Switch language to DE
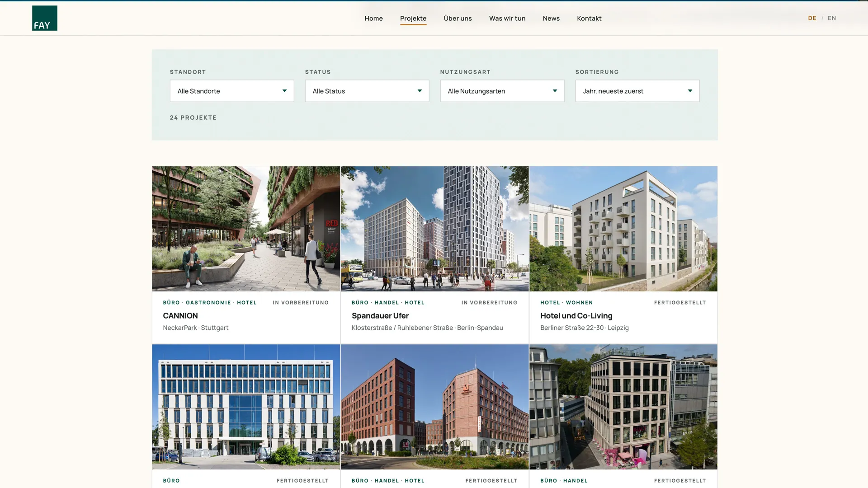Viewport: 868px width, 488px height. click(x=812, y=18)
